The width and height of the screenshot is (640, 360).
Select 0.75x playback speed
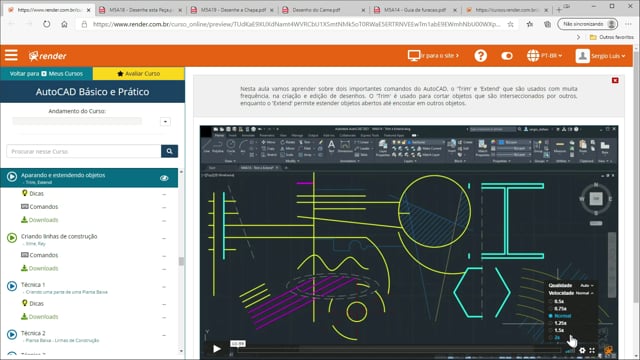click(x=560, y=309)
